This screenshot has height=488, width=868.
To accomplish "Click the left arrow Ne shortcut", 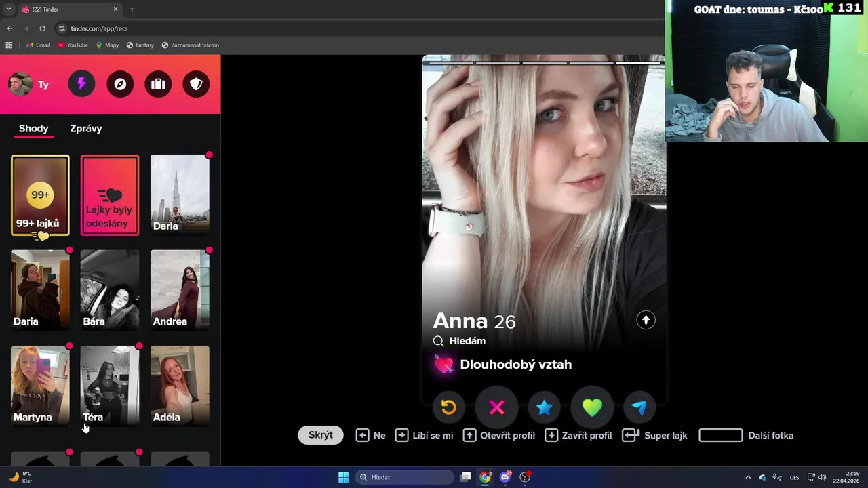I will pyautogui.click(x=371, y=435).
